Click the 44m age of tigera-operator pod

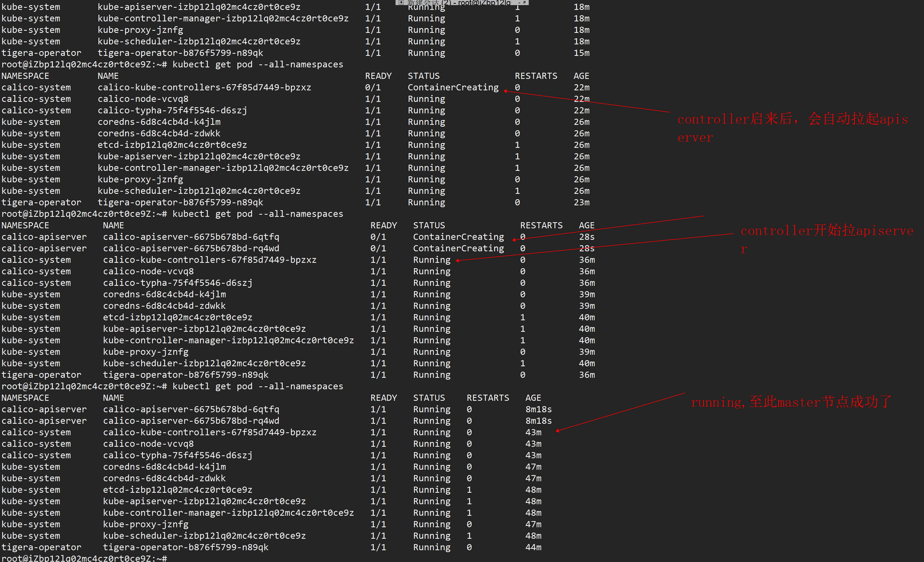(533, 547)
